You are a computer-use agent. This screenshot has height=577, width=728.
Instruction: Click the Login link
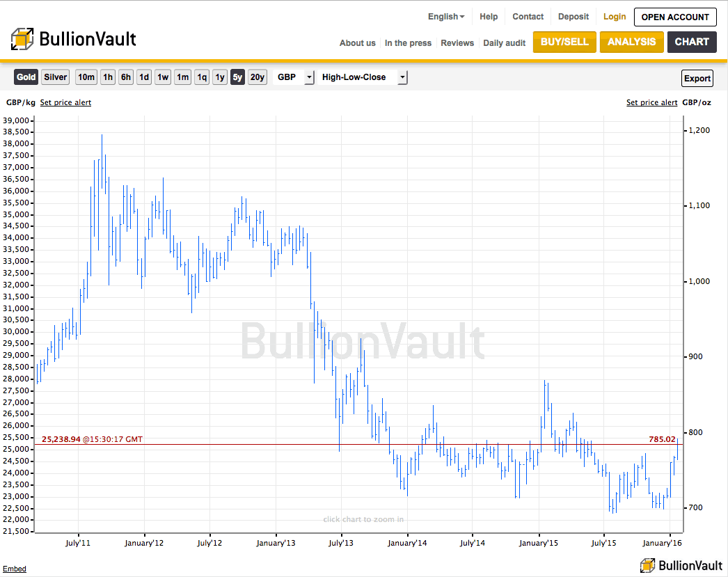[x=615, y=17]
